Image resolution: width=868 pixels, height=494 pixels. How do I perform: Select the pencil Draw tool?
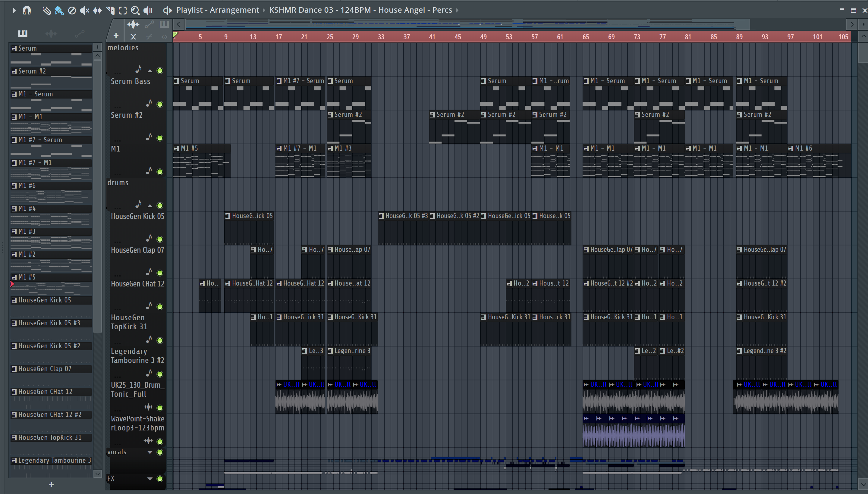pos(46,11)
